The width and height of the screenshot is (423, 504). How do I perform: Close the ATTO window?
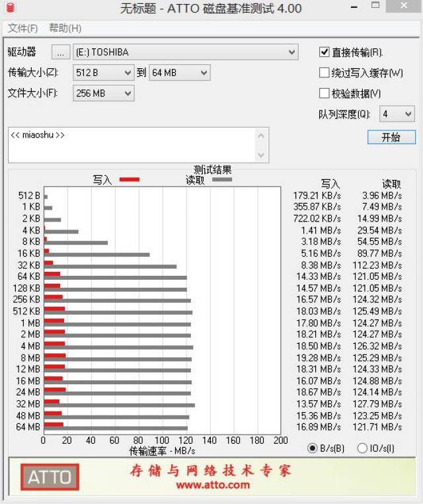point(404,5)
